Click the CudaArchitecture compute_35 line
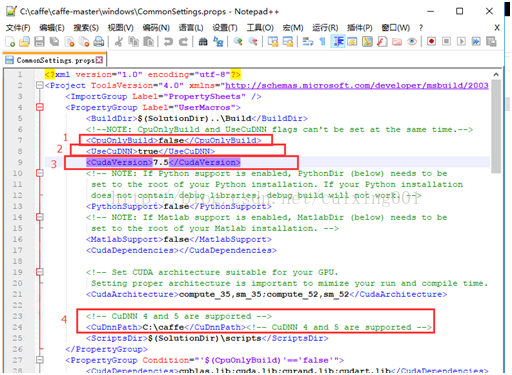The width and height of the screenshot is (512, 375). [x=266, y=294]
